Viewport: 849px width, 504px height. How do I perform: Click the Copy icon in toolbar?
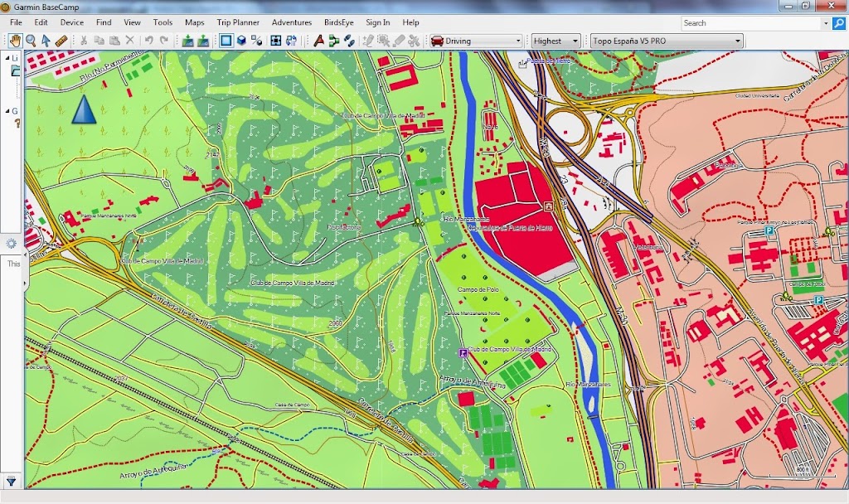[99, 41]
